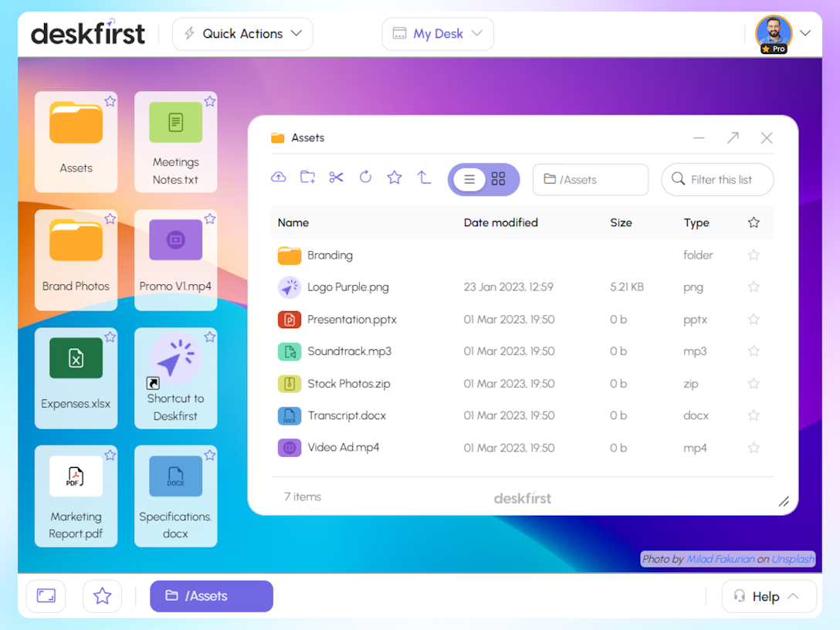The height and width of the screenshot is (630, 840).
Task: Sort by Date modified column header
Action: [500, 222]
